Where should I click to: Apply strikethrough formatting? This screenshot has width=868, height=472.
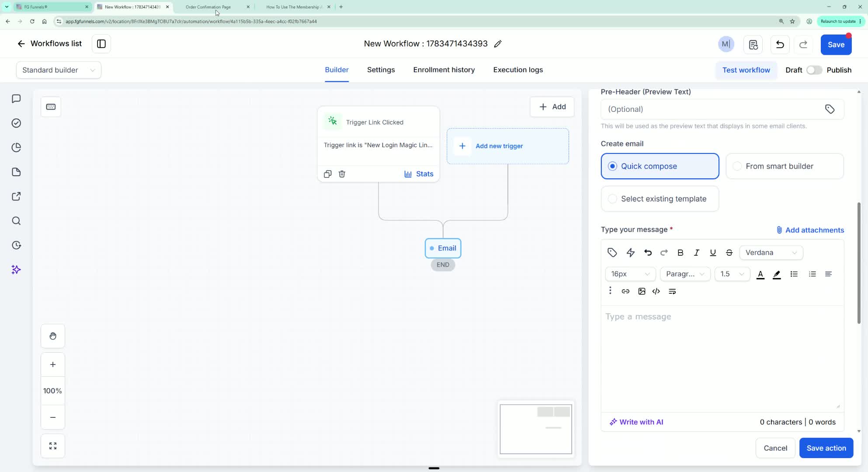point(729,253)
